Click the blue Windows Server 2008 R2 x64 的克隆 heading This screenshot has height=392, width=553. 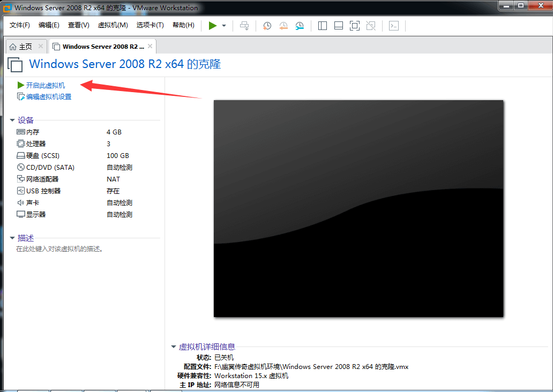coord(125,64)
